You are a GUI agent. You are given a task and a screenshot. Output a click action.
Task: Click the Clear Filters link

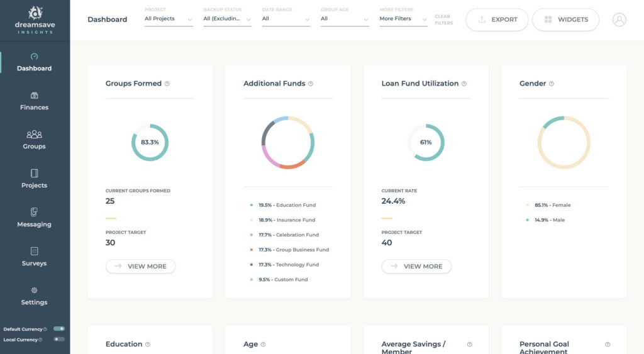point(443,19)
